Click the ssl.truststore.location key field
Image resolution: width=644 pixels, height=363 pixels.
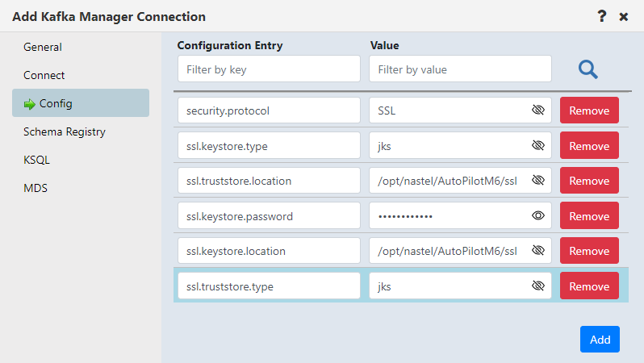[x=269, y=180]
